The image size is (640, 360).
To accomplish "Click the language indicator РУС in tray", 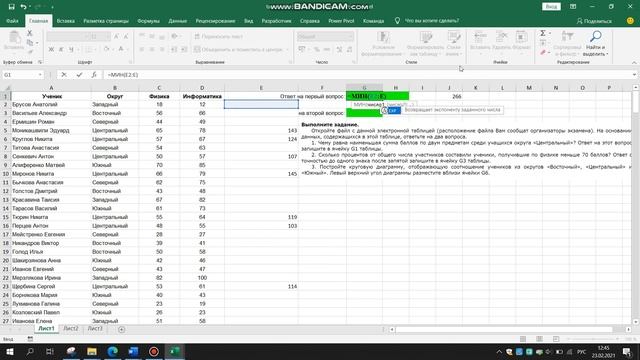I will [x=582, y=352].
